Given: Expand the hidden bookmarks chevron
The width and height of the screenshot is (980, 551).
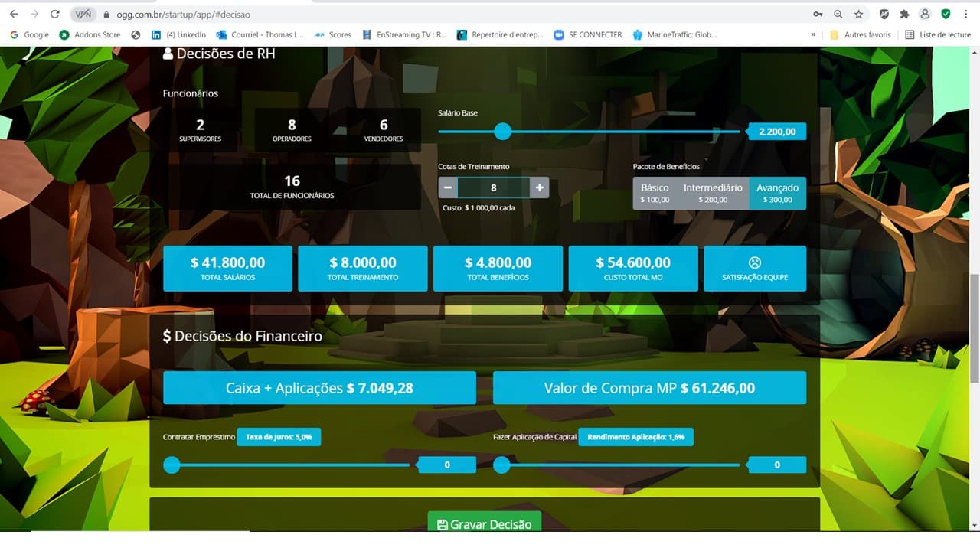Looking at the screenshot, I should point(813,34).
